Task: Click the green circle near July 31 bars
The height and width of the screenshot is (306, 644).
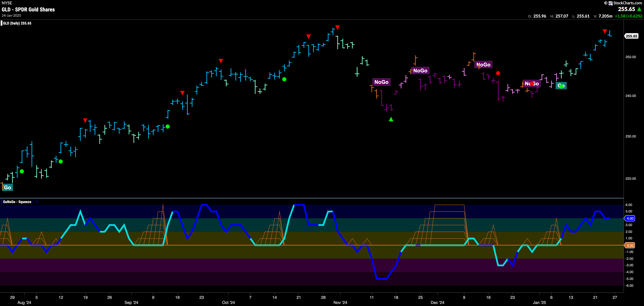Action: point(22,171)
